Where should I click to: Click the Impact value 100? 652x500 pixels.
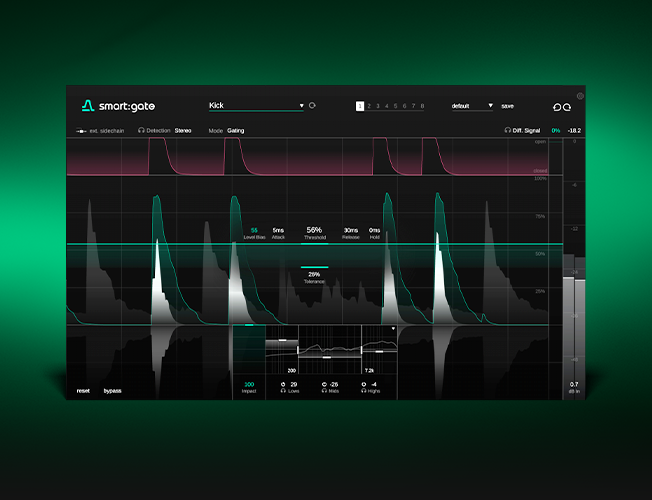tap(249, 384)
